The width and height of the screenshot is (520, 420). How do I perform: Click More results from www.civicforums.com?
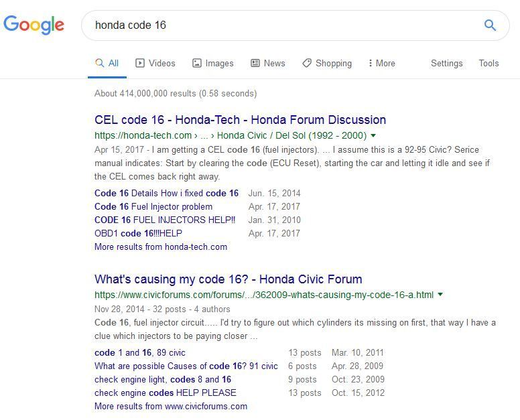pos(171,406)
